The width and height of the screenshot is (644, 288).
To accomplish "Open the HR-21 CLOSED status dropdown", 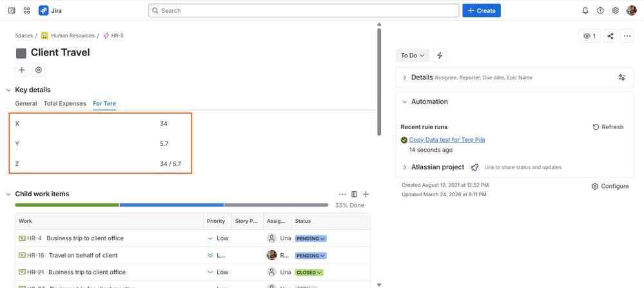I will coord(309,273).
